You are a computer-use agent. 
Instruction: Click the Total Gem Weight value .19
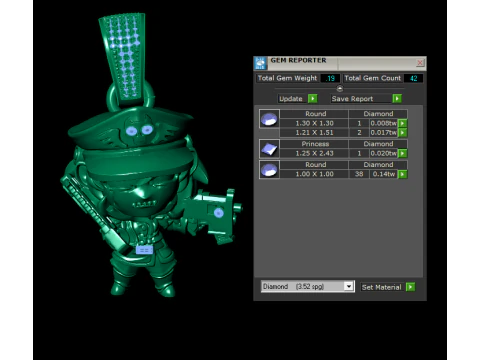(330, 78)
